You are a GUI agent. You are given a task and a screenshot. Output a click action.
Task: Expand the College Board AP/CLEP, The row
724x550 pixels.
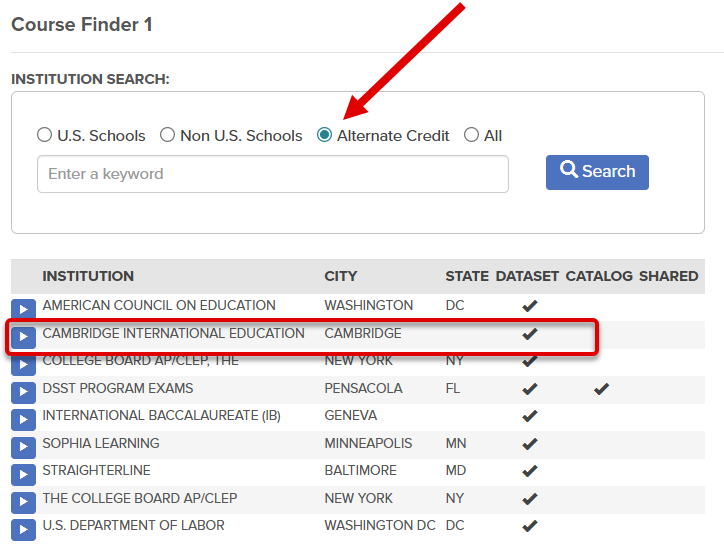pyautogui.click(x=24, y=364)
